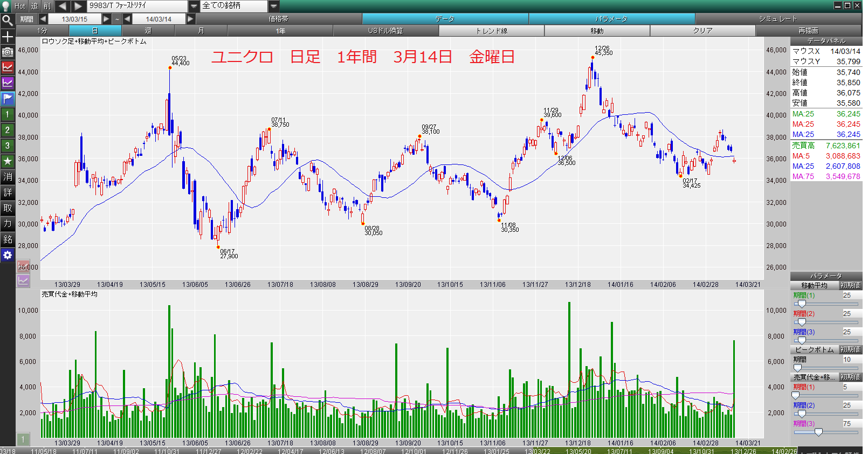Image resolution: width=868 pixels, height=454 pixels.
Task: Click the 9983/T stock code field
Action: [138, 6]
